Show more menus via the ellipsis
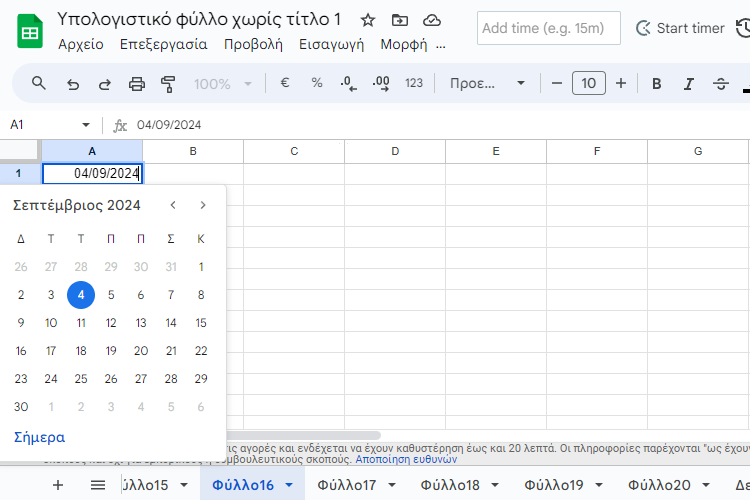Screen dimensions: 750x500 [441, 45]
